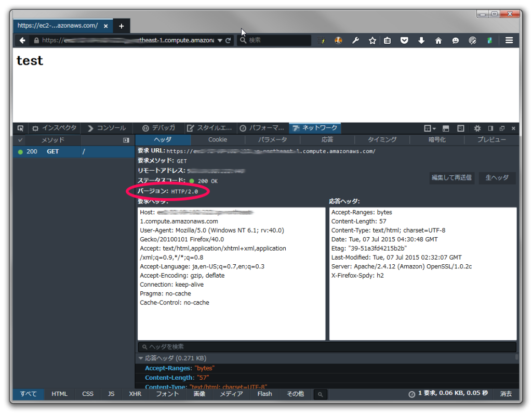Undock devtools into a separate window
This screenshot has width=532, height=413.
pyautogui.click(x=502, y=128)
